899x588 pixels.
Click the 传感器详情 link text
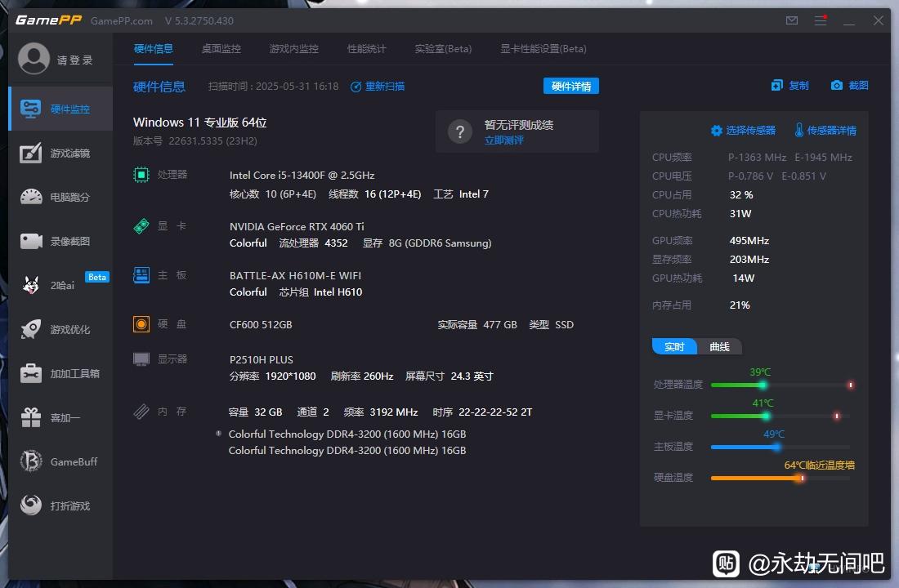click(x=832, y=131)
